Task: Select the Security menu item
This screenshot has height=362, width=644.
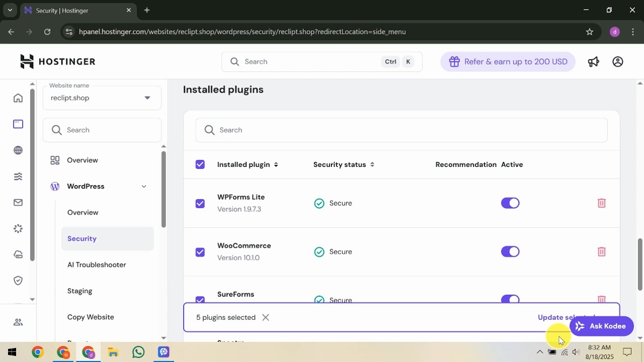Action: 108,239
